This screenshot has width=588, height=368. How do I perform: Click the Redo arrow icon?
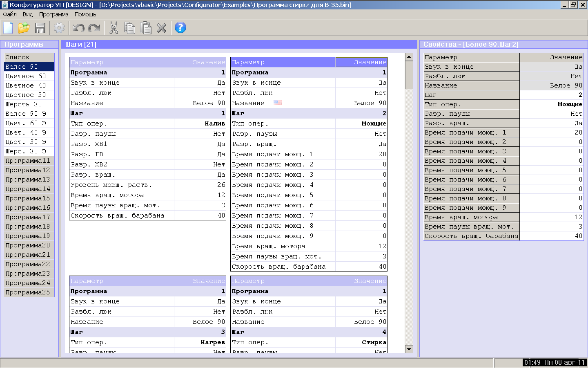94,28
